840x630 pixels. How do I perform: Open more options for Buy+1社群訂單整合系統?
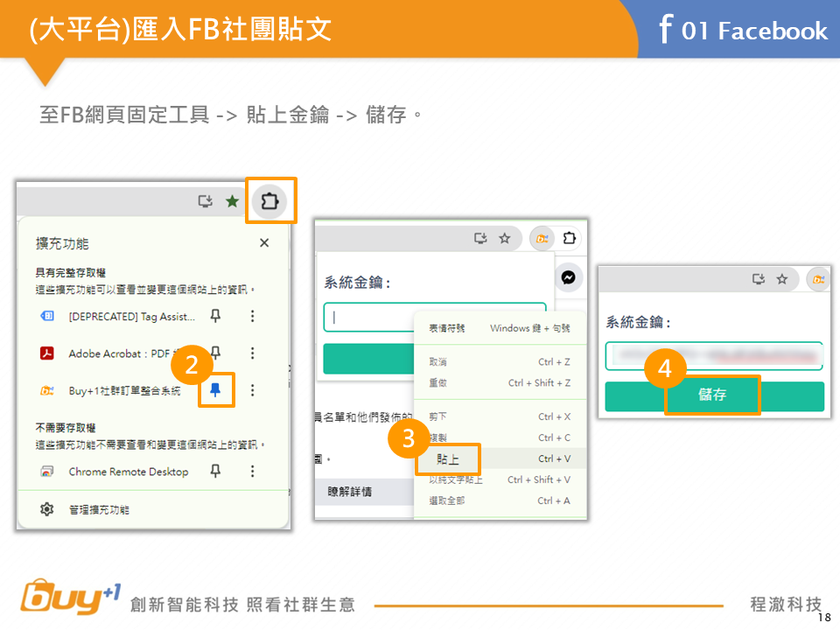[x=253, y=390]
